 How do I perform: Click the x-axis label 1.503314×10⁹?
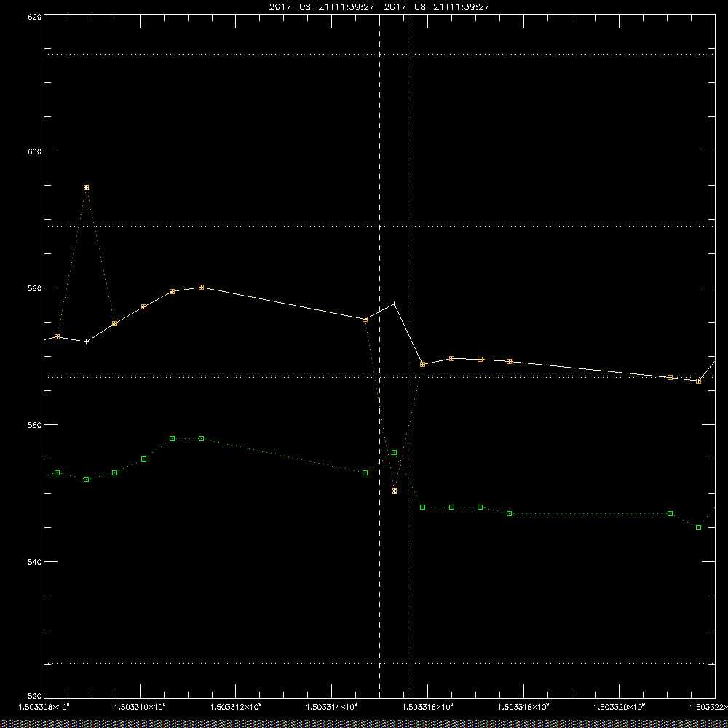[x=332, y=707]
